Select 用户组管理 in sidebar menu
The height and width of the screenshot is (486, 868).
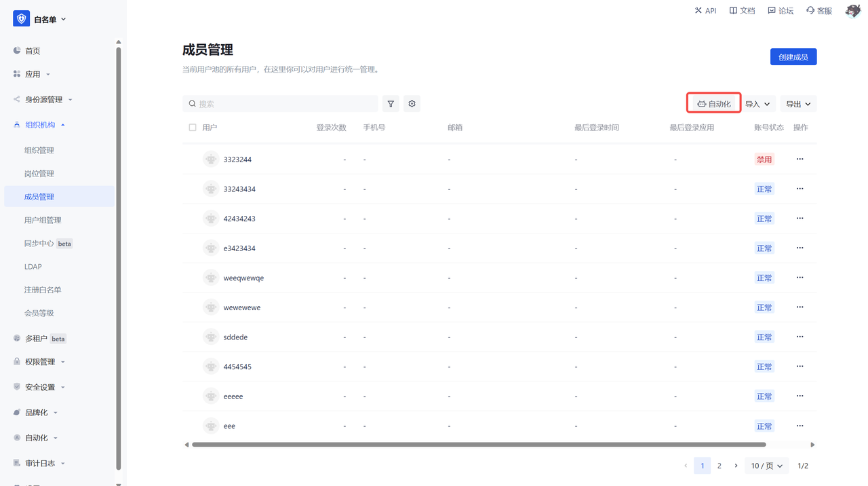tap(43, 220)
